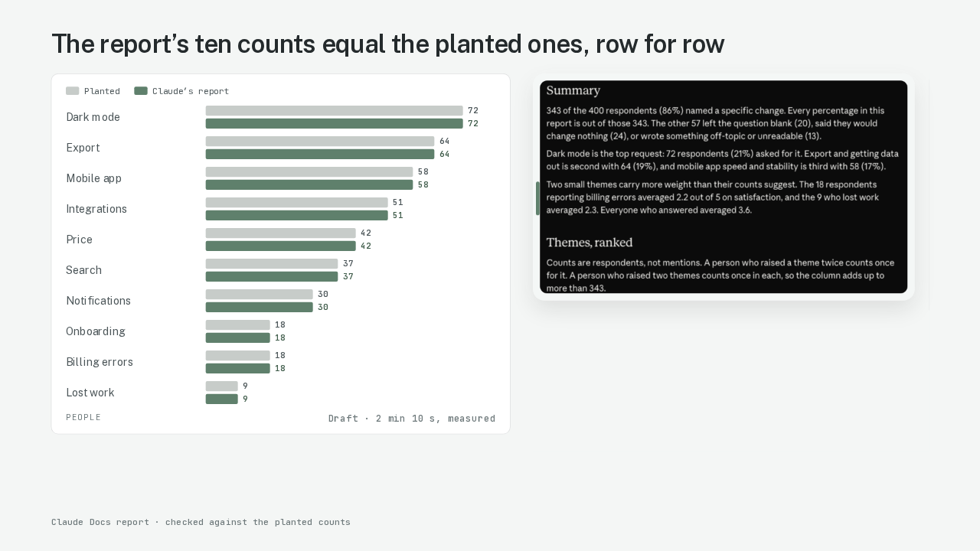Click the Search green report bar
This screenshot has height=551, width=980.
pos(272,277)
